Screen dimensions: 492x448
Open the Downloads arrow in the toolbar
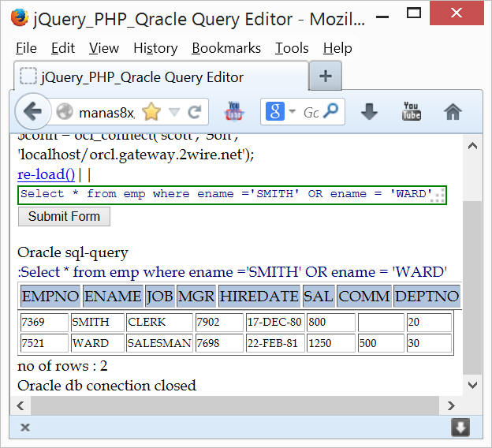[x=369, y=112]
